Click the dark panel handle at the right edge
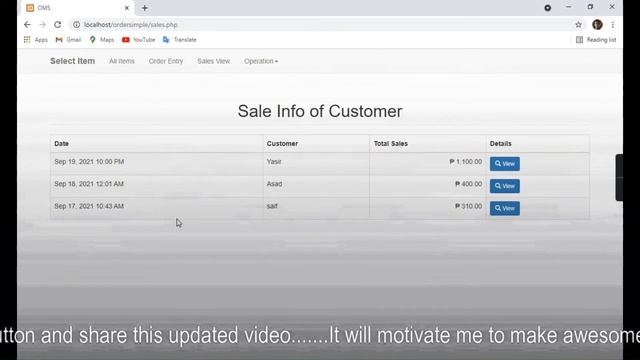Image resolution: width=640 pixels, height=360 pixels. click(x=619, y=178)
